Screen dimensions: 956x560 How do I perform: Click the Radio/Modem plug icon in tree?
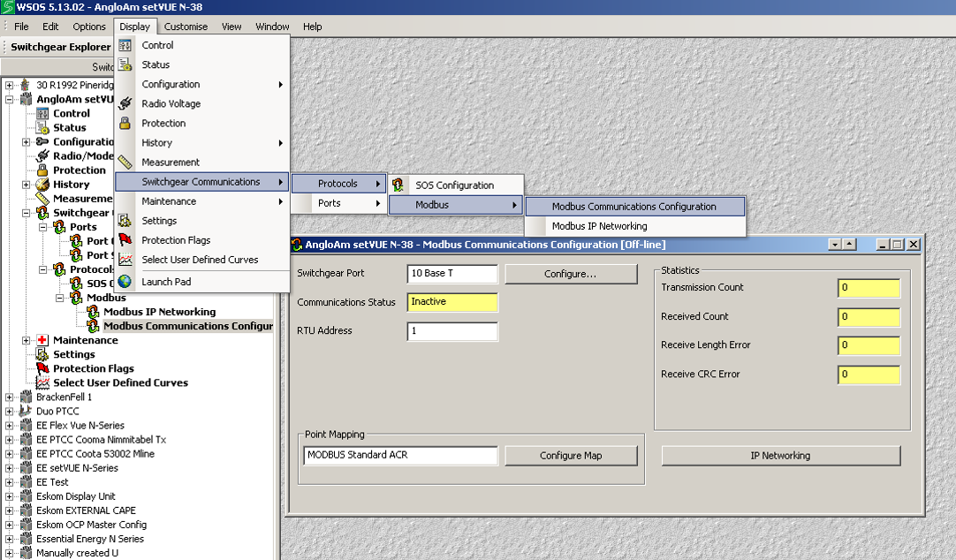point(42,155)
